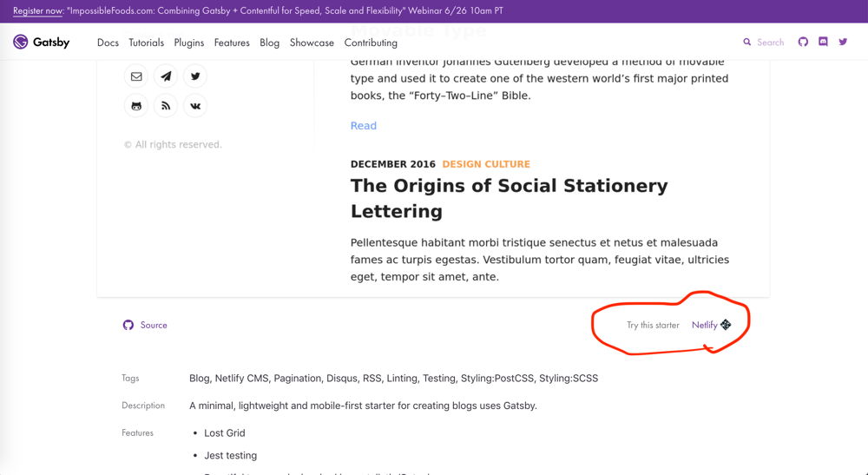This screenshot has width=868, height=475.
Task: Click the Gatsby logo icon
Action: (21, 42)
